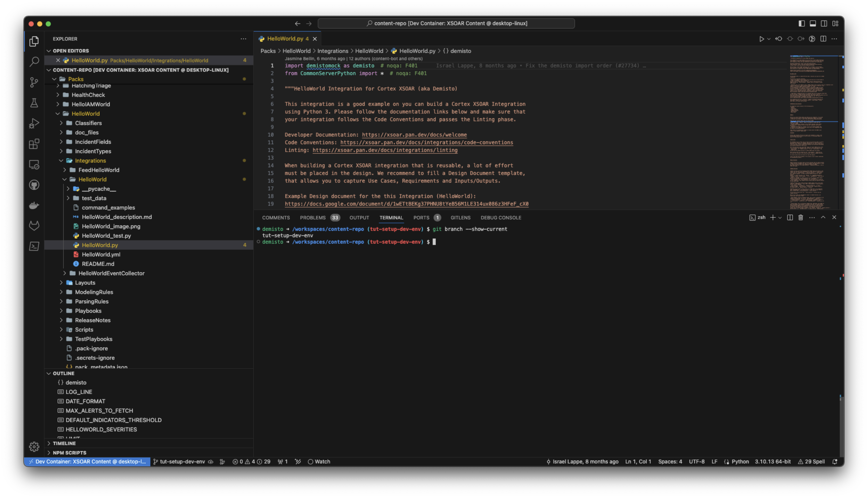Open the new terminal profile dropdown arrow
Viewport: 868px width, 498px height.
(x=780, y=218)
